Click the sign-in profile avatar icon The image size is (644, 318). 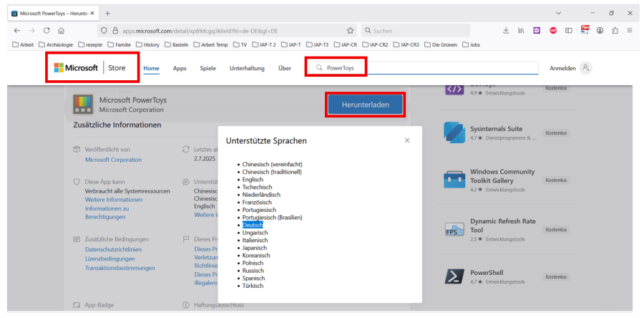pos(585,68)
